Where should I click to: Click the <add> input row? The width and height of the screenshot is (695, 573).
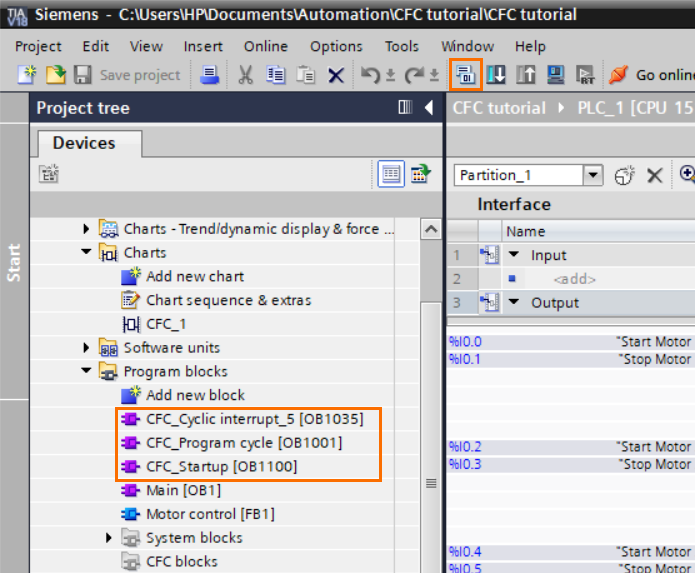[x=574, y=279]
